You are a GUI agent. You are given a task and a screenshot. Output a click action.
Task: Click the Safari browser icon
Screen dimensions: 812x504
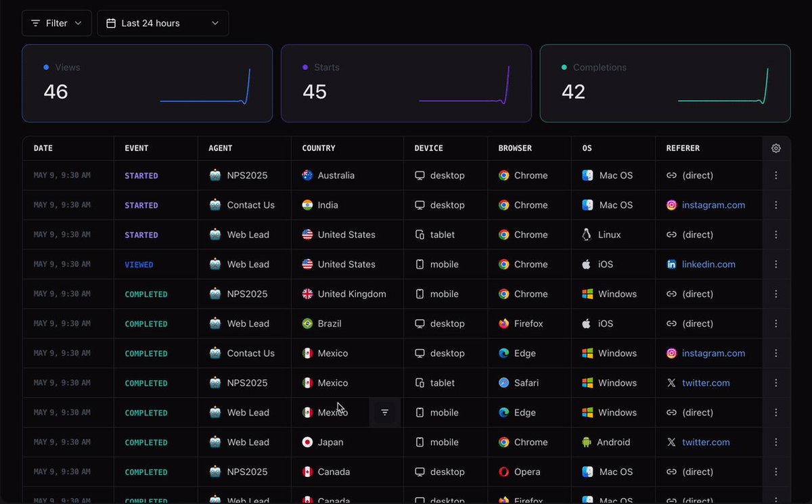tap(503, 383)
